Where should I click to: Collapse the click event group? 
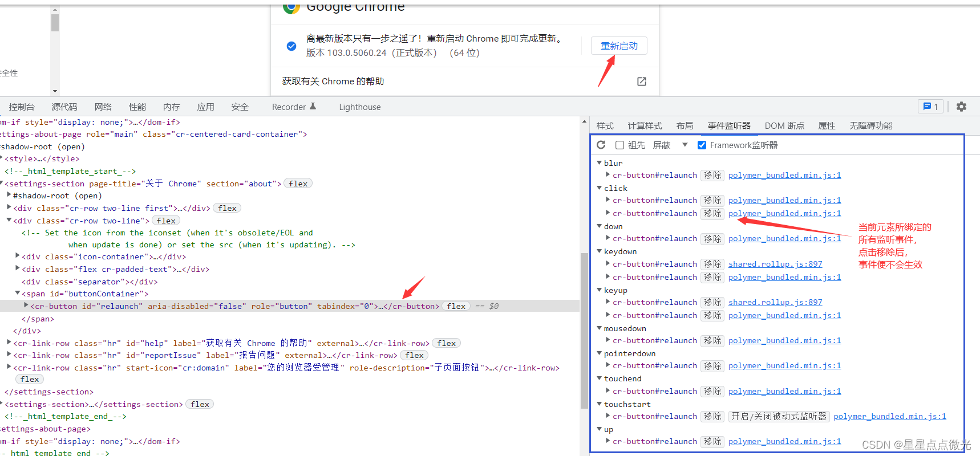tap(599, 188)
